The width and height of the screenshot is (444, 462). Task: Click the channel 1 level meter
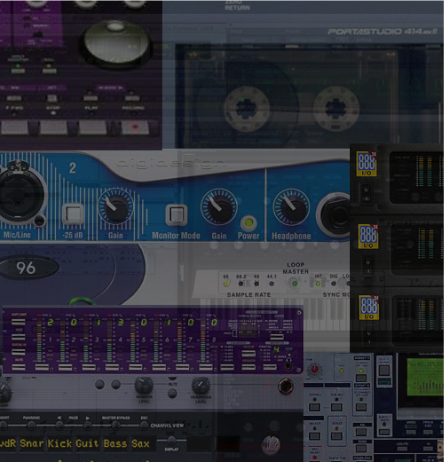coord(39,340)
